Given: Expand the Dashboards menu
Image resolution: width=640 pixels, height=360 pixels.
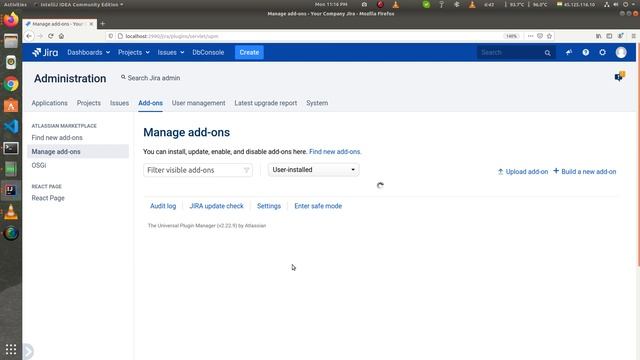Looking at the screenshot, I should click(x=88, y=52).
